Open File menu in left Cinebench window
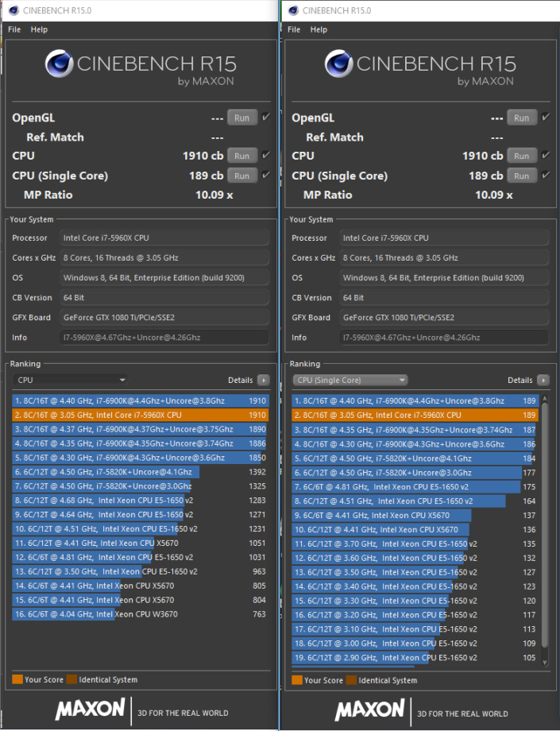Screen dimensions: 560x731 tap(14, 29)
